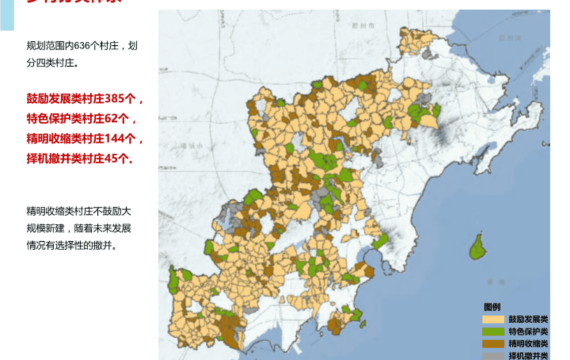Image resolution: width=570 pixels, height=360 pixels.
Task: Click the 胶州湾 label over the sea
Action: (x=510, y=38)
